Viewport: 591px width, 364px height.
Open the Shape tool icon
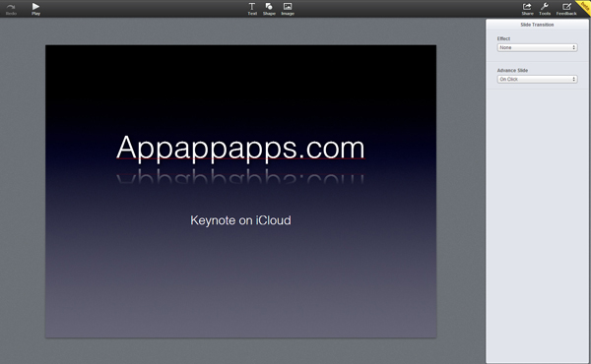pos(269,6)
